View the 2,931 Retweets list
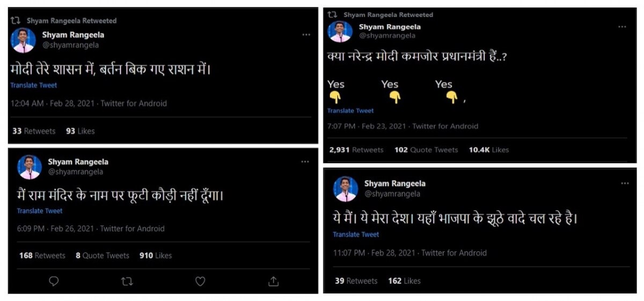Image resolution: width=644 pixels, height=301 pixels. point(356,150)
